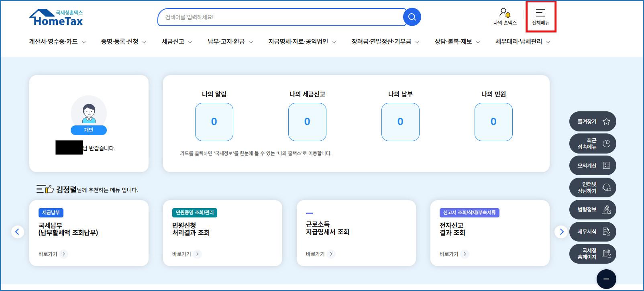The image size is (644, 291).
Task: Click 바로가기 arrow under 근로소득 지급명세서 조회
Action: (x=331, y=254)
